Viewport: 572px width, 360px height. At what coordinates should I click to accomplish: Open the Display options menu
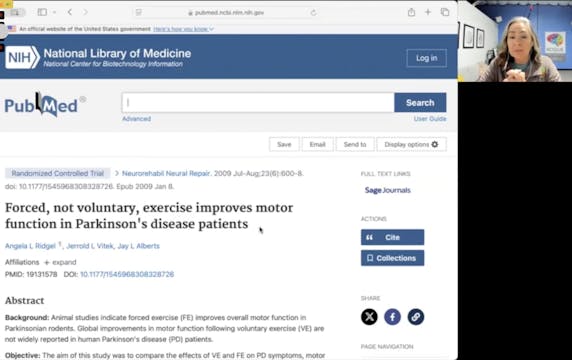411,144
